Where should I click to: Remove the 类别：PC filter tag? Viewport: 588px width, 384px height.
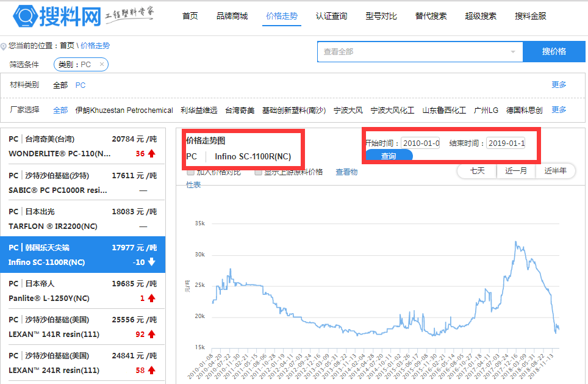pyautogui.click(x=101, y=64)
